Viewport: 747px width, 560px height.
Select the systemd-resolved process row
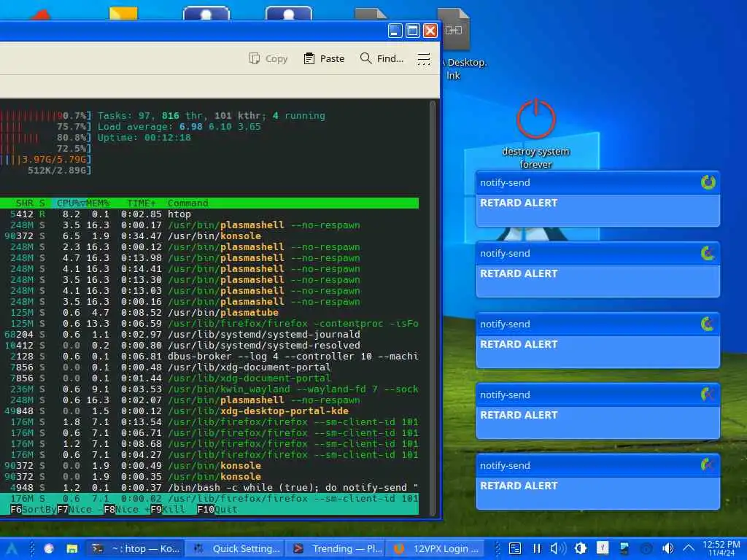[209, 346]
